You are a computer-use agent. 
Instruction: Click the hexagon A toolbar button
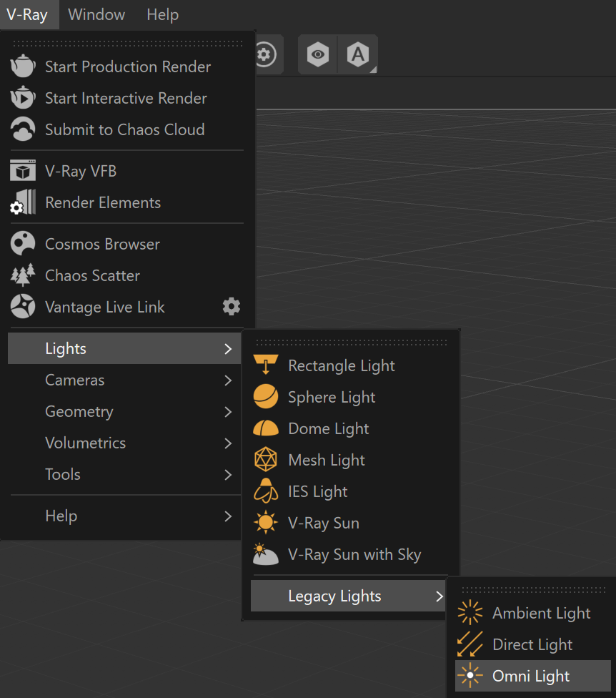coord(358,54)
